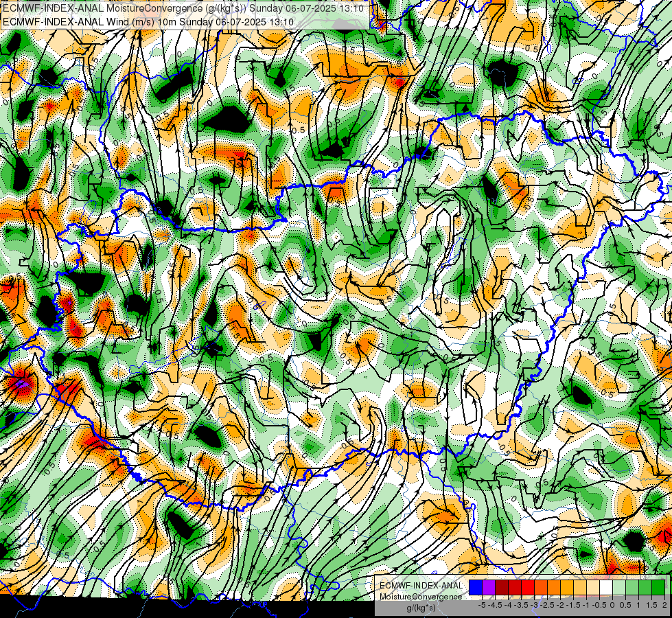The height and width of the screenshot is (618, 672).
Task: Click the MoistureConvergence title line at top
Action: coord(183,8)
